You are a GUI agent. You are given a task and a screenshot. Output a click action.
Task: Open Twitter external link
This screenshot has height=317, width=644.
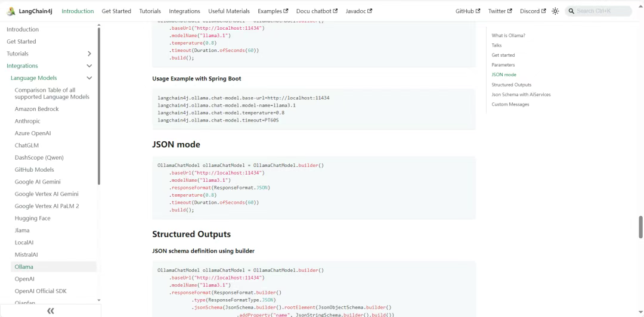[500, 11]
